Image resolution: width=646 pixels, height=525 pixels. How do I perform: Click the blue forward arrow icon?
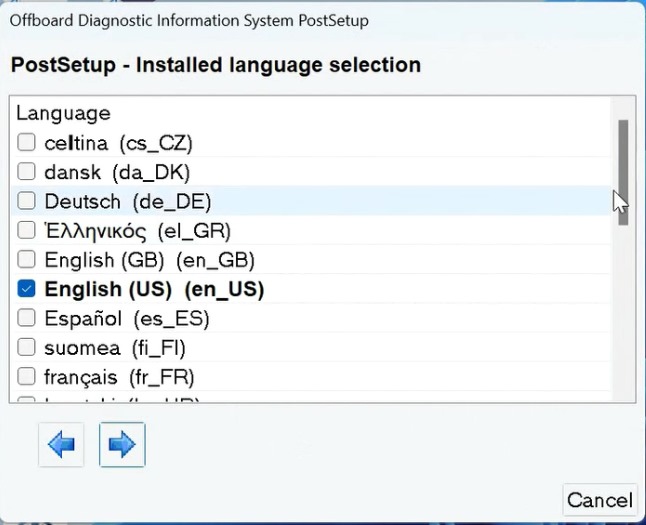tap(122, 445)
